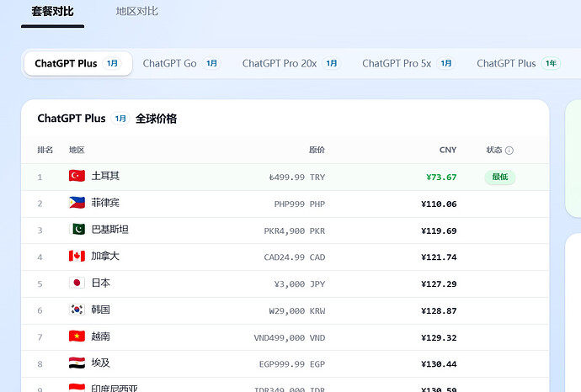Select the 韩国 region name
This screenshot has width=581, height=392.
point(101,310)
